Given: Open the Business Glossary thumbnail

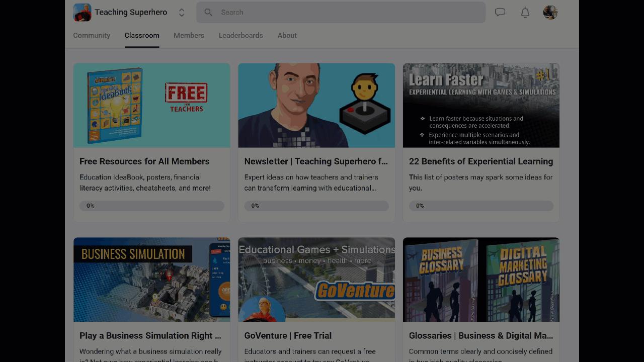Looking at the screenshot, I should [481, 280].
